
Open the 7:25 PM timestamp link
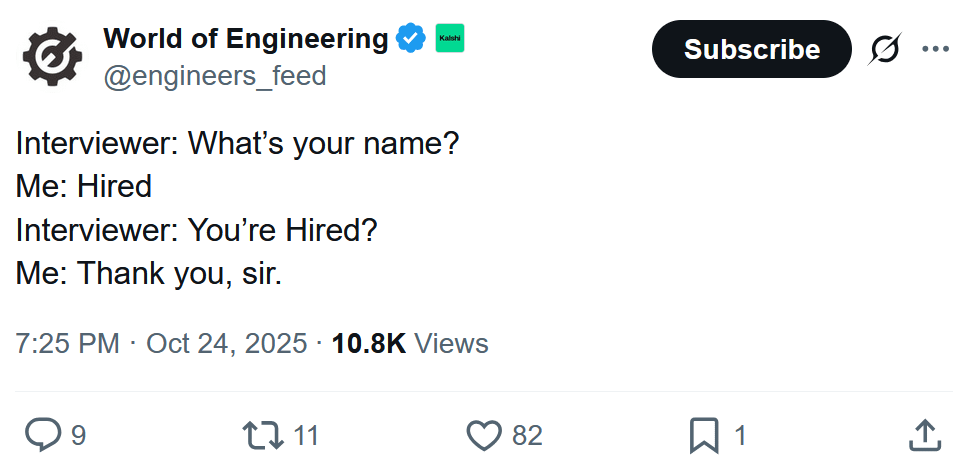67,344
